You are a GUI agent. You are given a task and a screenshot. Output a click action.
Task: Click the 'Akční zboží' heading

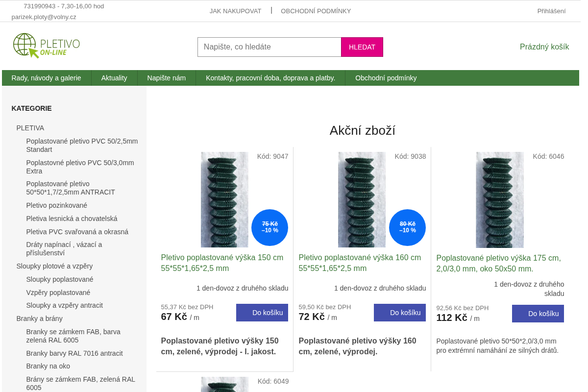coord(363,130)
